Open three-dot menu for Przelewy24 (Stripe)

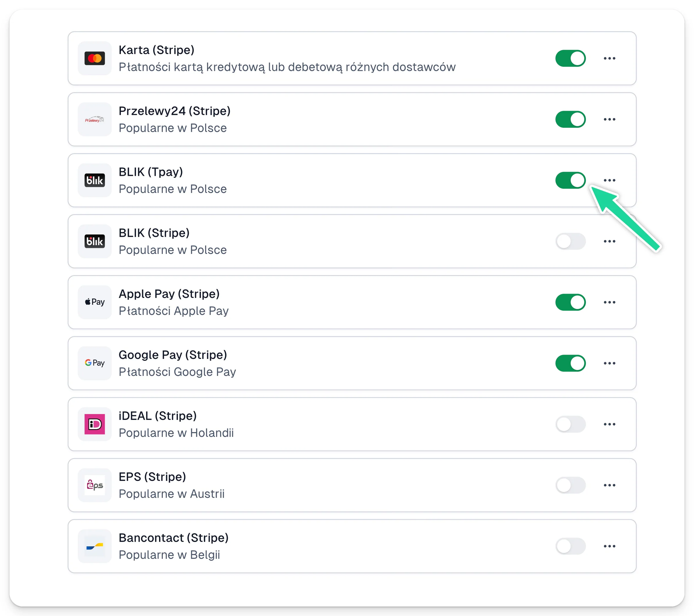tap(610, 119)
